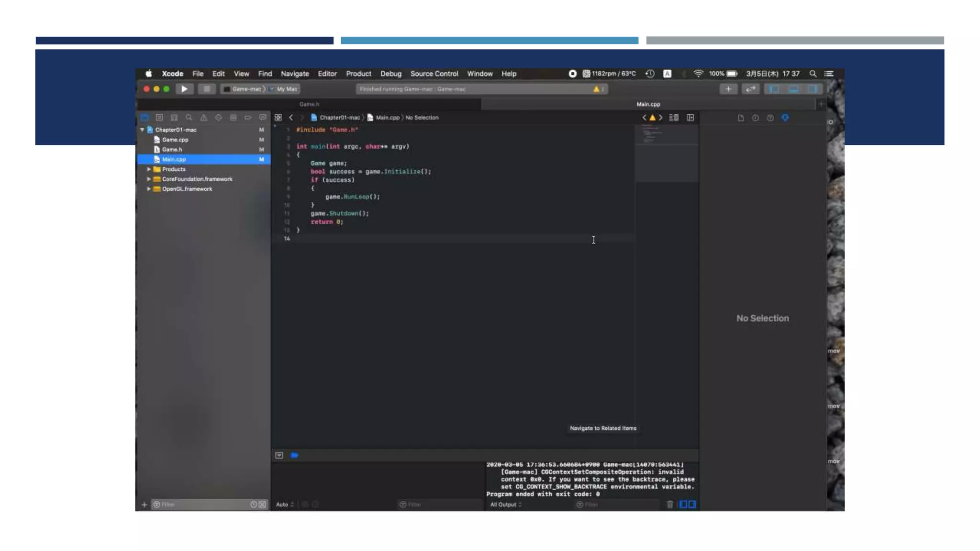The height and width of the screenshot is (551, 980).
Task: Open the Issue navigator warning icon
Action: 204,118
